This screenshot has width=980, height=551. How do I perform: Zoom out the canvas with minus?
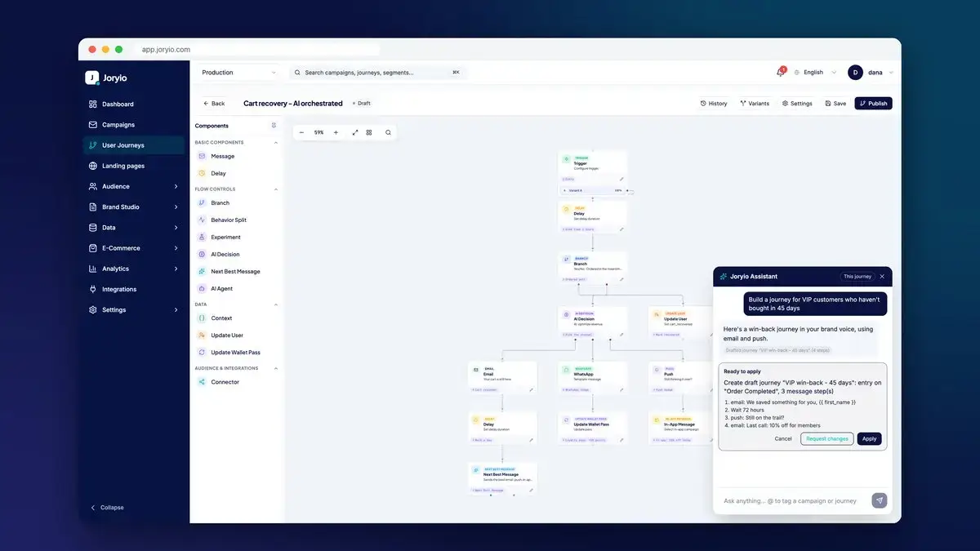[x=301, y=132]
